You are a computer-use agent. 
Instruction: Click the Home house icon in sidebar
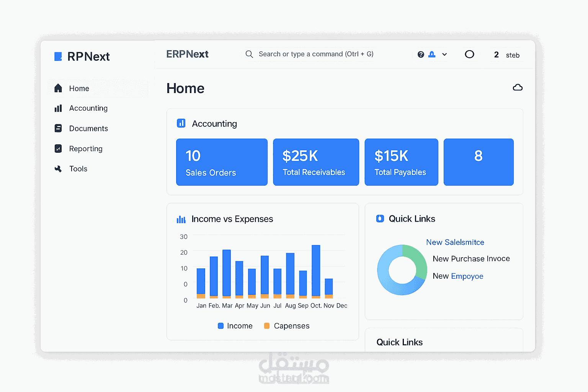coord(58,88)
